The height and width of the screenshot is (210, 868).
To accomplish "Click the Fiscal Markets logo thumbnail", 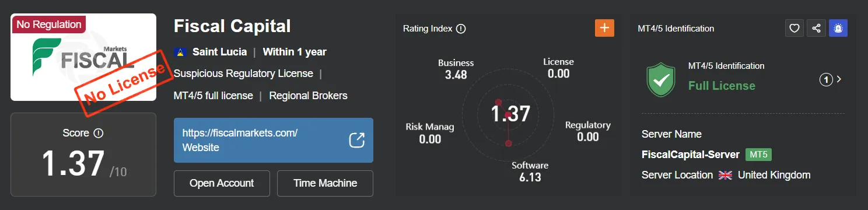I will click(83, 57).
